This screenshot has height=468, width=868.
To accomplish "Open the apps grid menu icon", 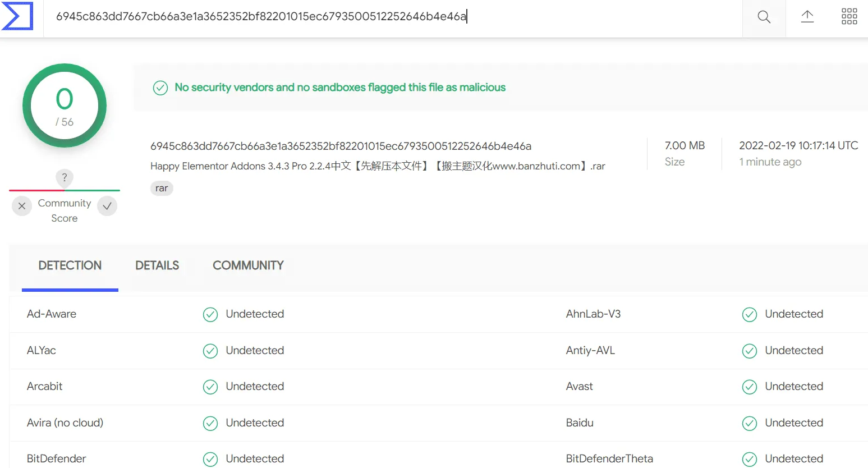I will point(849,17).
